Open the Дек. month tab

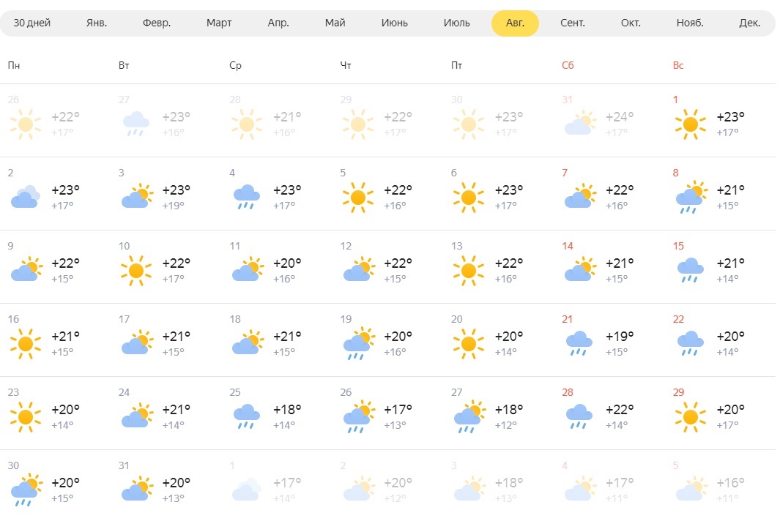point(750,23)
